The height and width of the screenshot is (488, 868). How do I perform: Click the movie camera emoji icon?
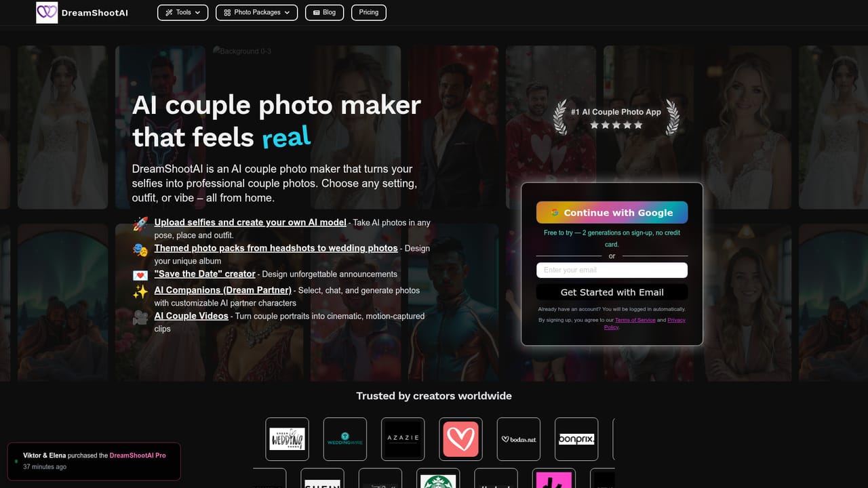tap(140, 317)
